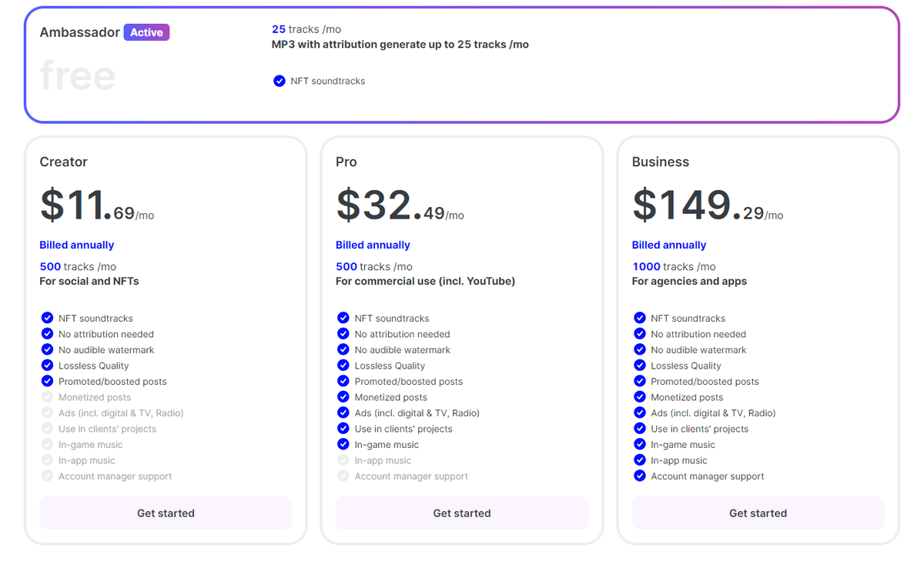Click Creator's greyed Monetized posts check icon

click(47, 397)
